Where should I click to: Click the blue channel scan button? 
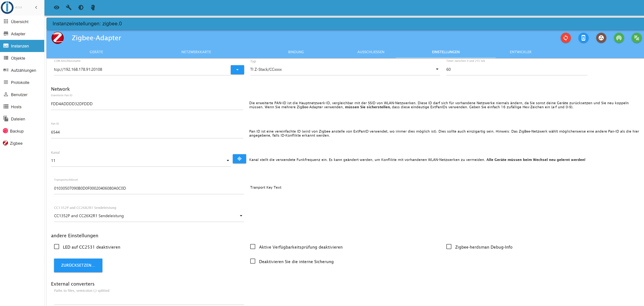[x=239, y=159]
